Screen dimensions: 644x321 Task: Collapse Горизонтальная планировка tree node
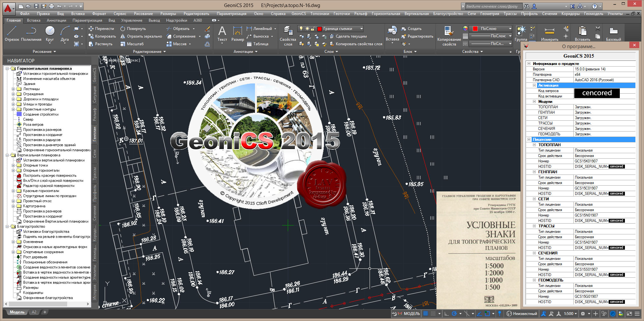coord(7,68)
